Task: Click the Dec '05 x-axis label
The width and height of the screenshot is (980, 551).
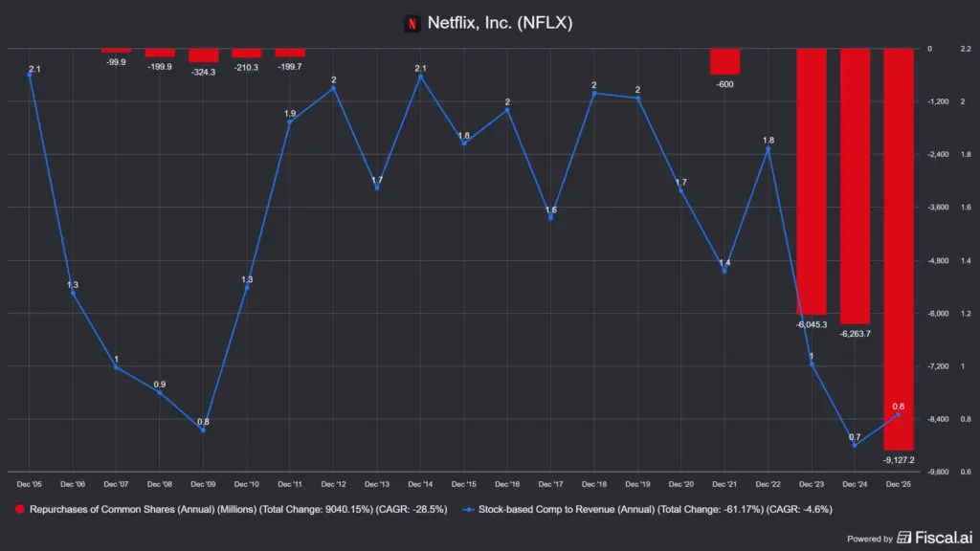Action: click(x=29, y=483)
